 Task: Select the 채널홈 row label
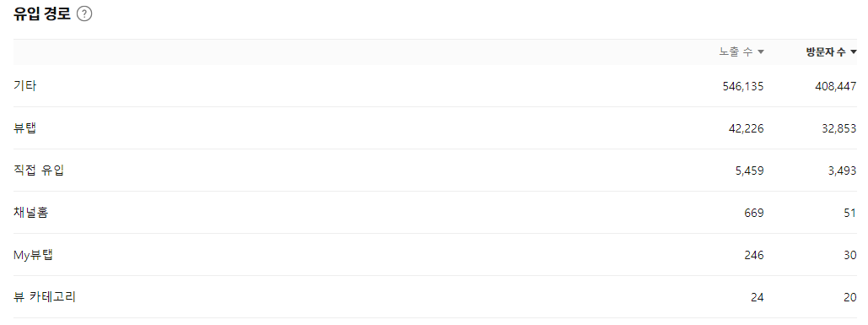(x=30, y=213)
